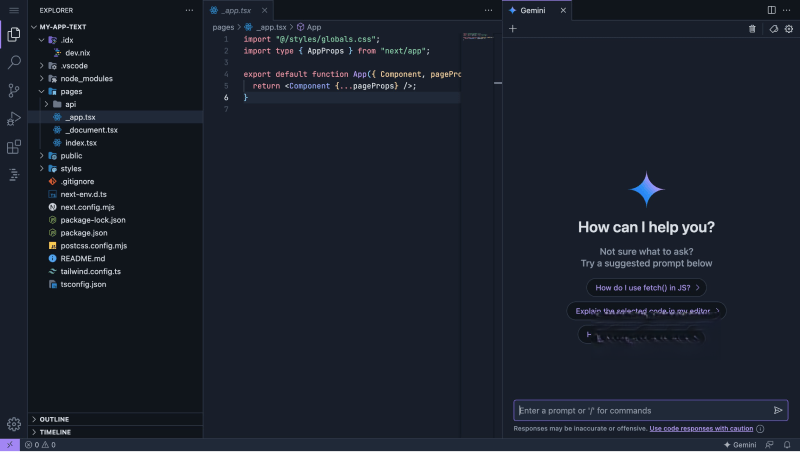Start a new Gemini chat with plus icon
Screen dimensions: 800x452
[513, 29]
